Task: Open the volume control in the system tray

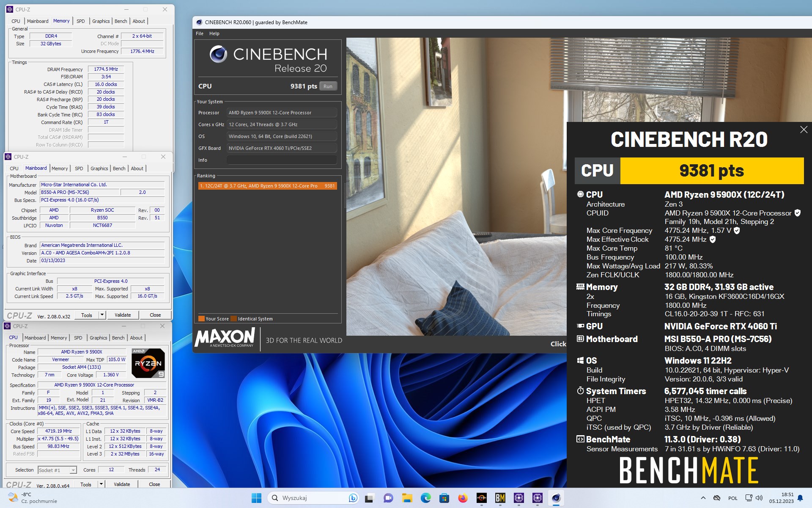Action: [759, 498]
